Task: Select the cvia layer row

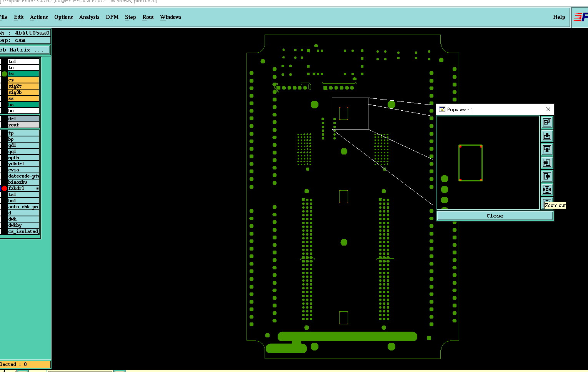Action: [x=23, y=170]
